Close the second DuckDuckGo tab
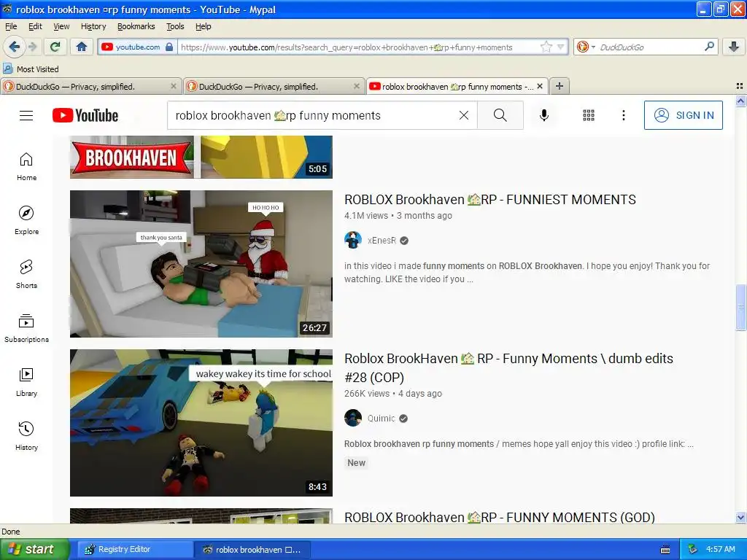747x560 pixels. pyautogui.click(x=356, y=86)
